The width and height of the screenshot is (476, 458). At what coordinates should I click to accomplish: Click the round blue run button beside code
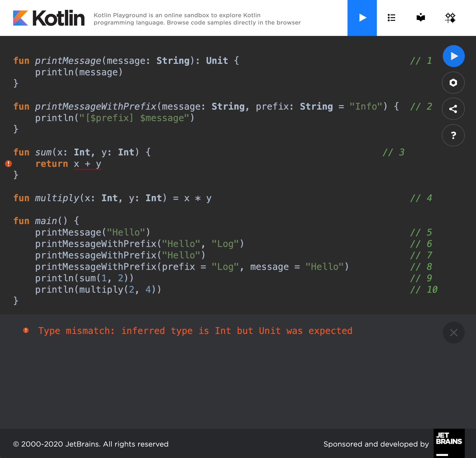(x=453, y=56)
